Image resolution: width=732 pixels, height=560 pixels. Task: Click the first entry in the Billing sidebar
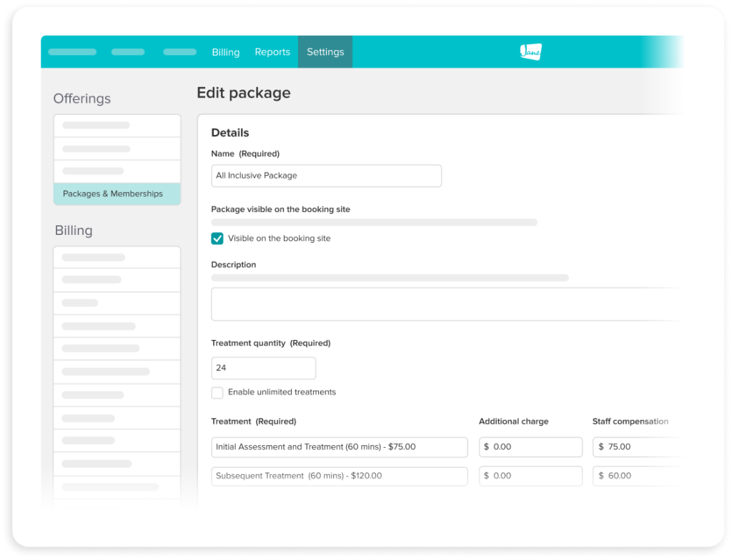[x=117, y=256]
